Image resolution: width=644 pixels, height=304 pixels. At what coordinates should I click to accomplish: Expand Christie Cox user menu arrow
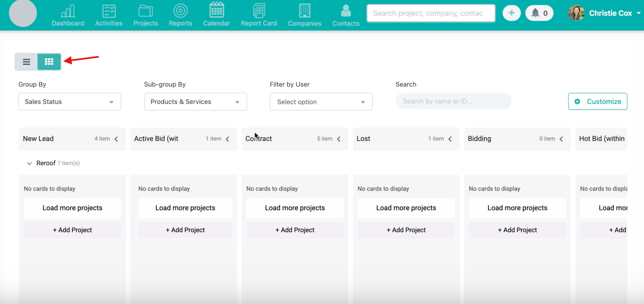pyautogui.click(x=639, y=13)
